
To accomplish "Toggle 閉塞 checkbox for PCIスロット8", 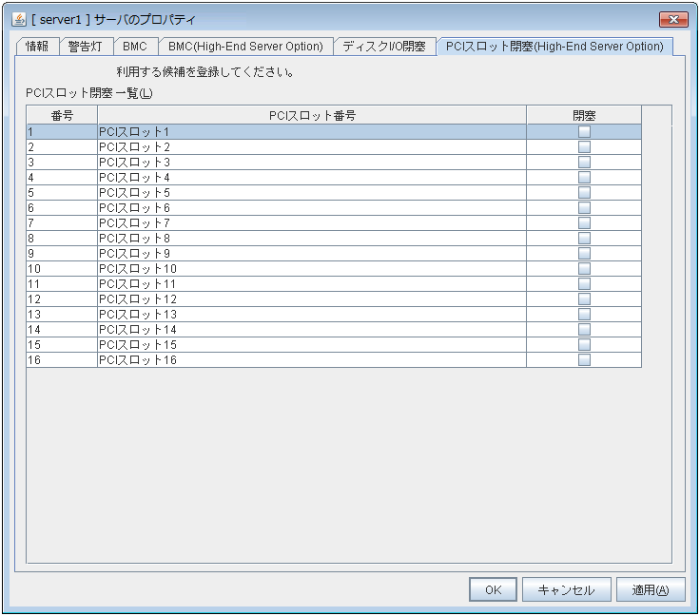I will pos(584,239).
